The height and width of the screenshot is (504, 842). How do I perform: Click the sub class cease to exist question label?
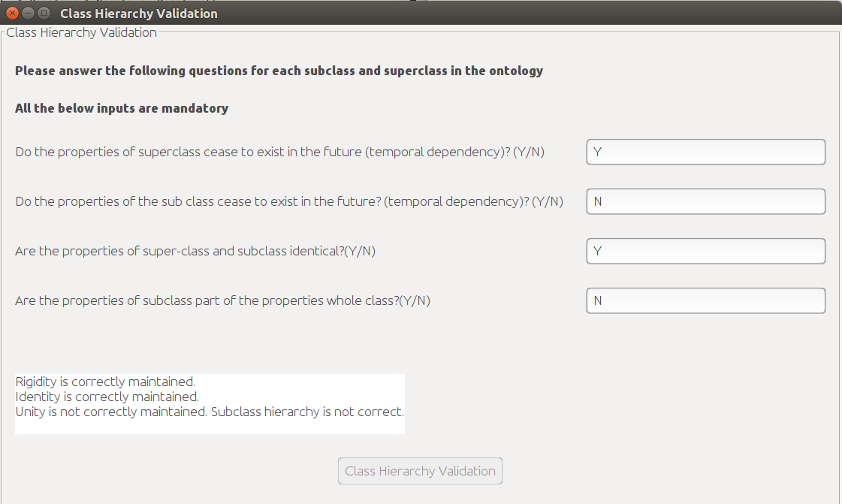pyautogui.click(x=289, y=201)
